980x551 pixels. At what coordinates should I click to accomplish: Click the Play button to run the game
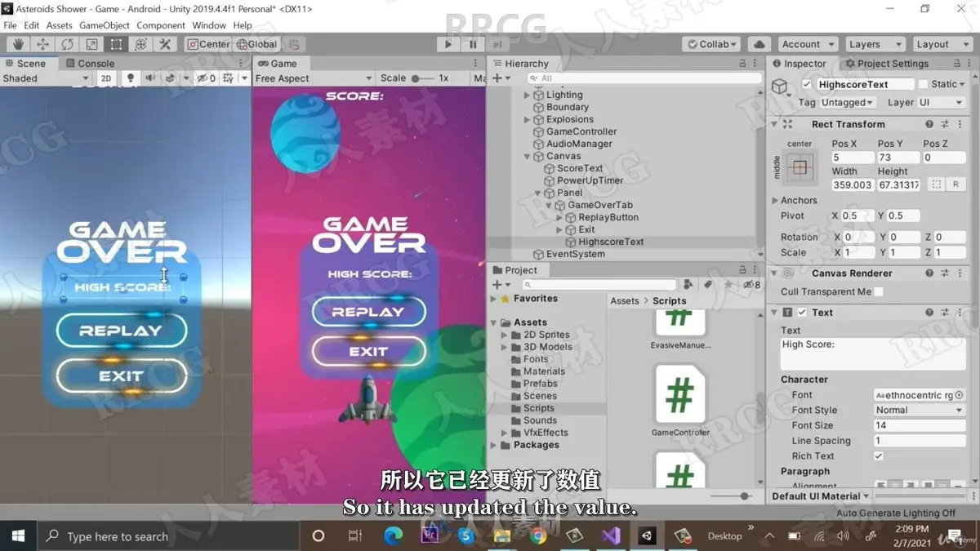click(448, 44)
